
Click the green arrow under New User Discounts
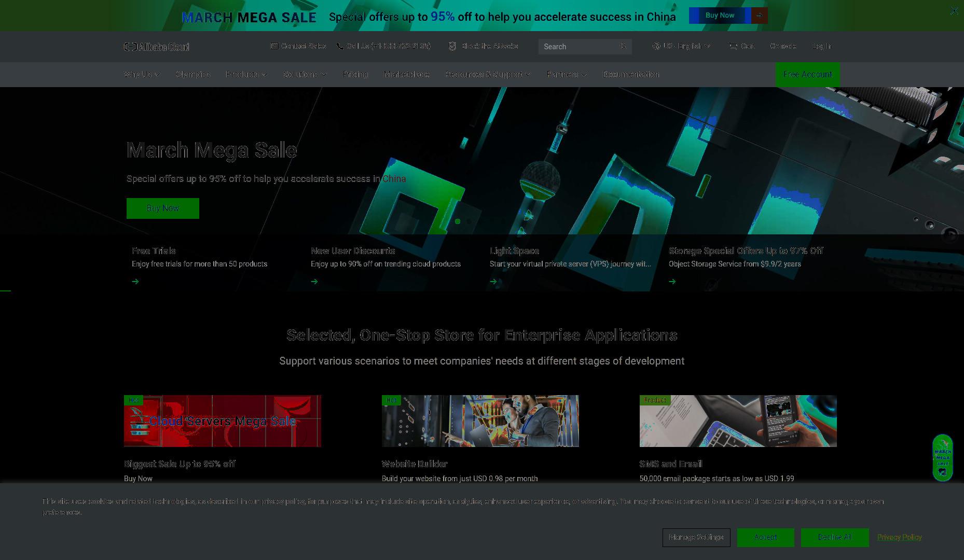(314, 282)
